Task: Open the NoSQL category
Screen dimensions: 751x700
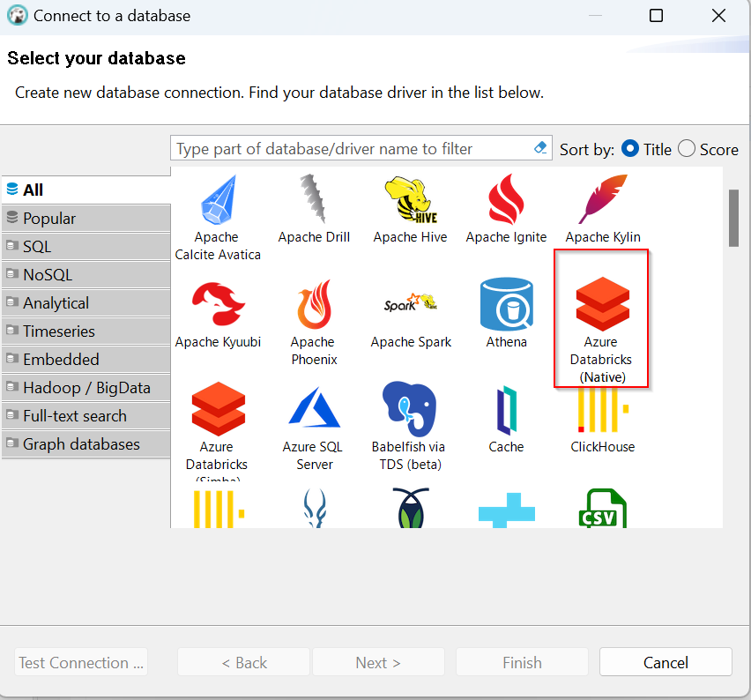Action: click(86, 275)
